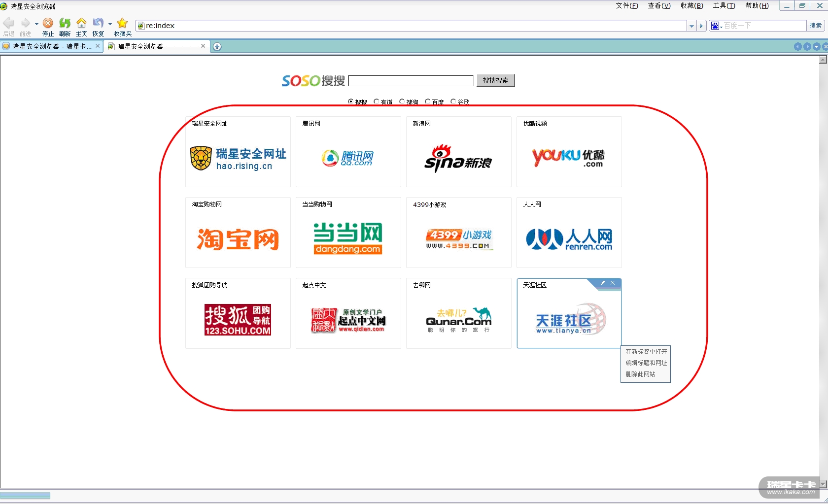Image resolution: width=828 pixels, height=504 pixels.
Task: Remove the 天涯社区 tile with its X icon
Action: 613,283
